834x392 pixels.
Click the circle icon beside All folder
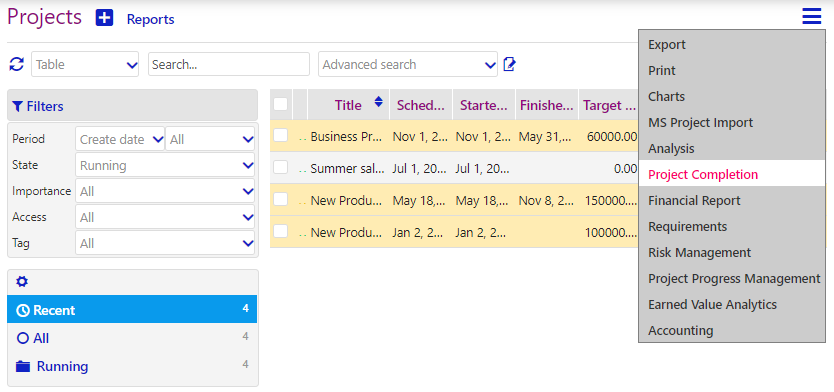(22, 338)
